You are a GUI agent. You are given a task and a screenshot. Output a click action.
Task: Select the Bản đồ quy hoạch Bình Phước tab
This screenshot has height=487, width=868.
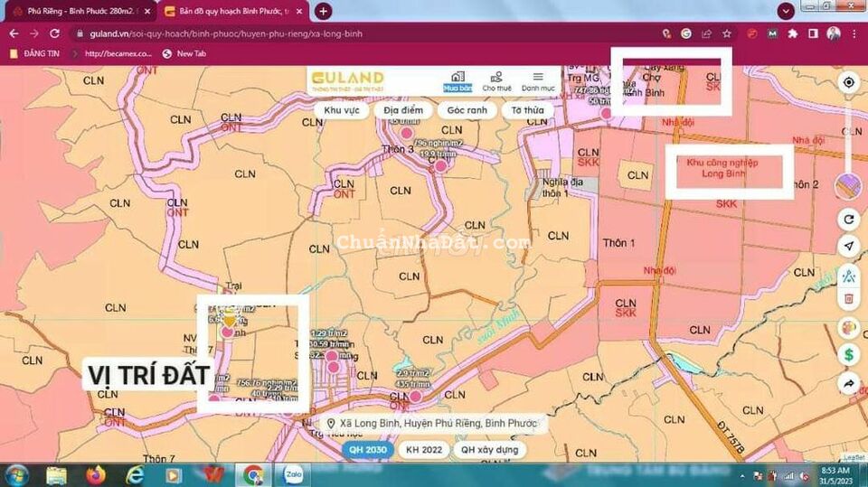point(233,11)
